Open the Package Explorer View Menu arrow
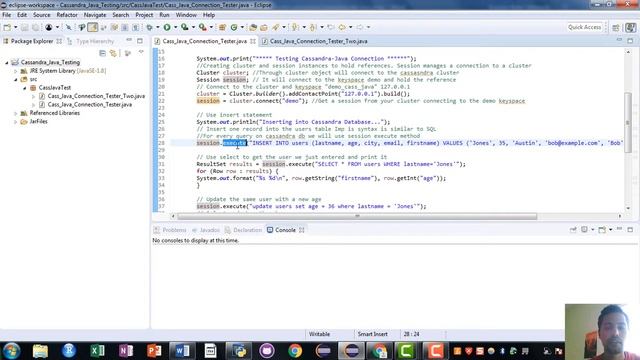 (x=141, y=52)
